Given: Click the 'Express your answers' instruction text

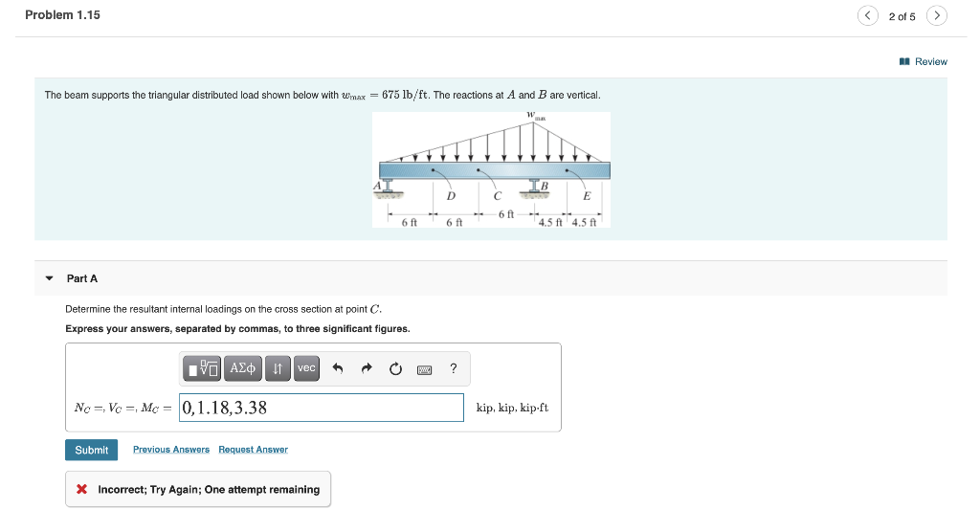Looking at the screenshot, I should (x=237, y=328).
